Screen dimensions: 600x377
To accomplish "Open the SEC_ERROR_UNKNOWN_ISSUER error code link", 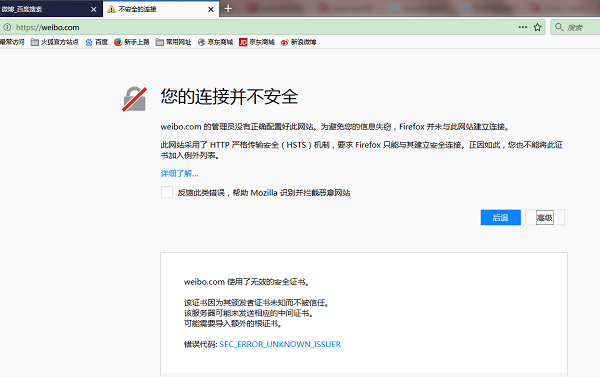I will [280, 344].
